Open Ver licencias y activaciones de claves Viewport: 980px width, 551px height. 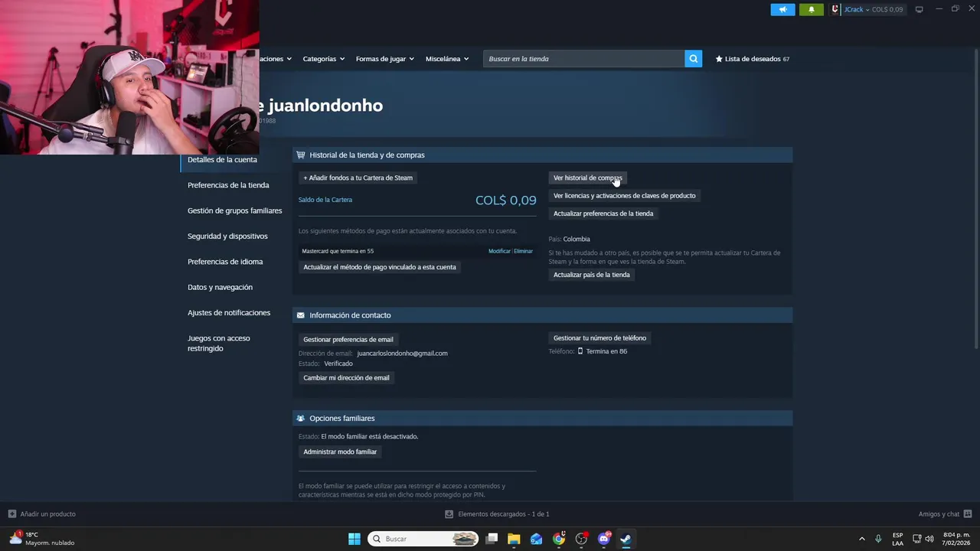pos(624,196)
